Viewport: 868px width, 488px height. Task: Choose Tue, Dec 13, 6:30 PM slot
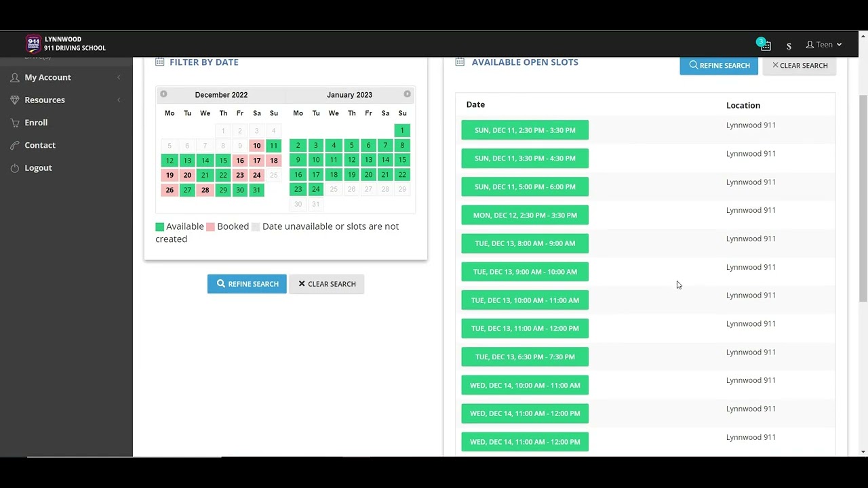coord(525,357)
